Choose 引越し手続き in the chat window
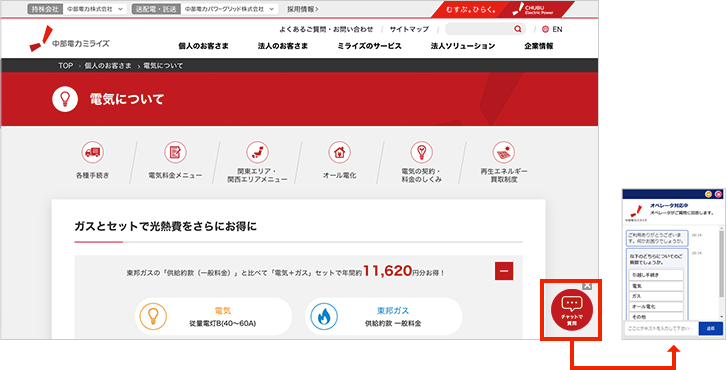Screen dimensions: 727x370 (x=656, y=275)
